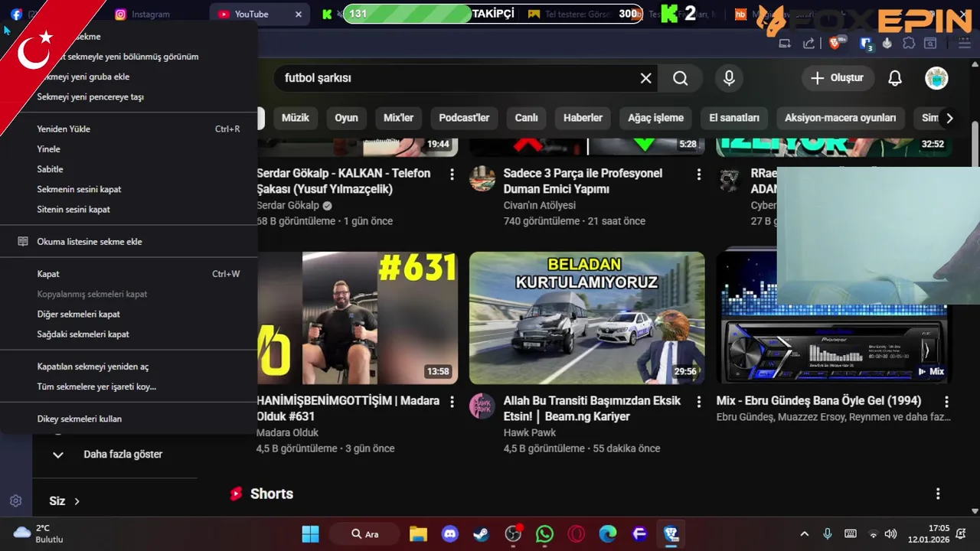Image resolution: width=980 pixels, height=551 pixels.
Task: Open Opera browser from the taskbar
Action: click(x=576, y=534)
